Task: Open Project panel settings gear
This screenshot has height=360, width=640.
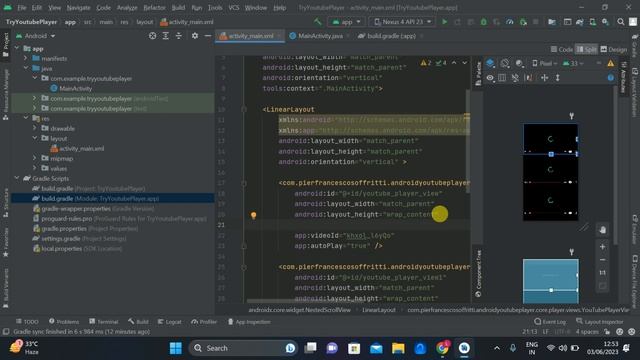Action: click(195, 36)
